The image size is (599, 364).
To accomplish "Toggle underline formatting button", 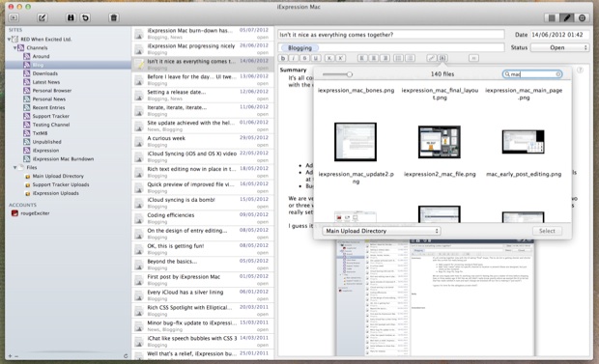I will pos(316,58).
